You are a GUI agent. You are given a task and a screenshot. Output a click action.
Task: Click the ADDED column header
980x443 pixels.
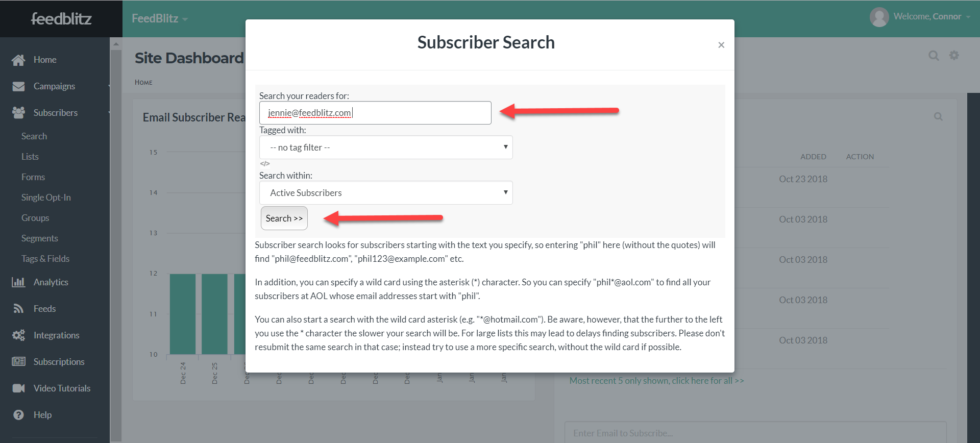pyautogui.click(x=813, y=157)
